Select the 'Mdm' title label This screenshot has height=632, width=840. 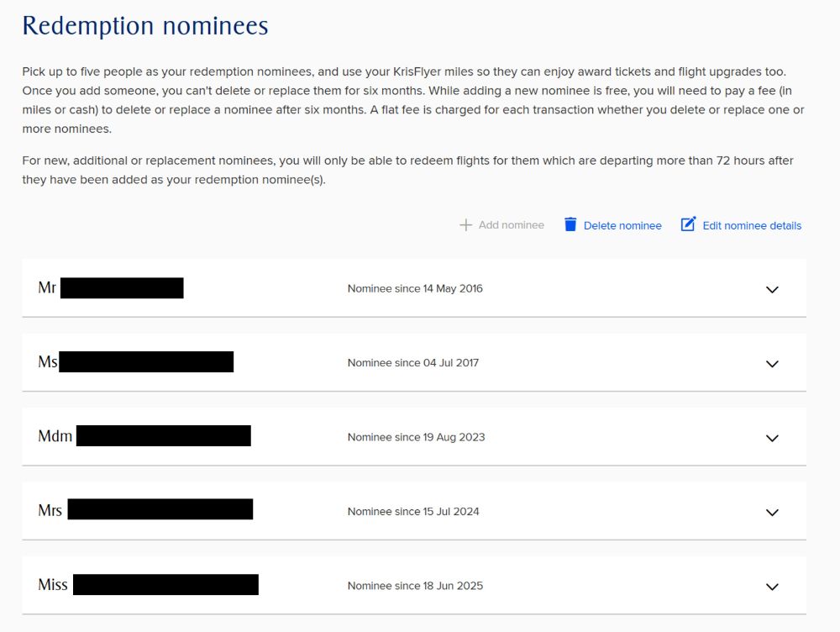(55, 437)
